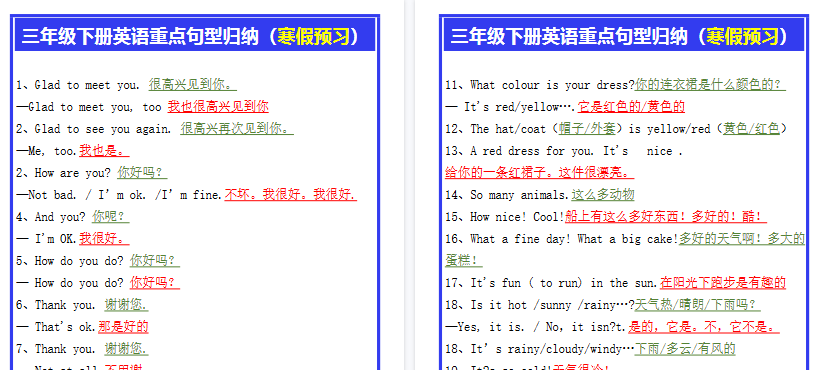Click the translation 谢谢您. on line 6
Viewport: 826px width, 370px height.
click(126, 305)
